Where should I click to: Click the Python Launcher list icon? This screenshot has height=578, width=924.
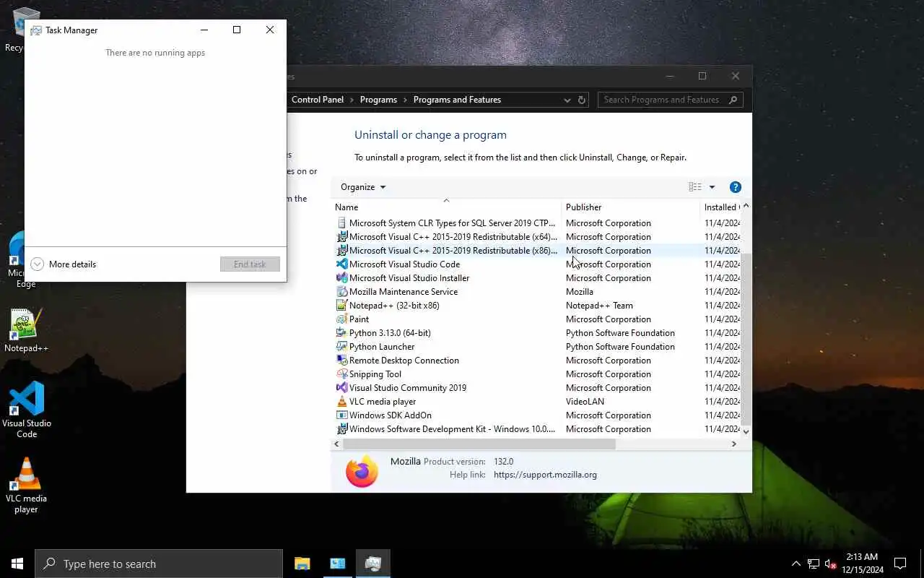(342, 347)
